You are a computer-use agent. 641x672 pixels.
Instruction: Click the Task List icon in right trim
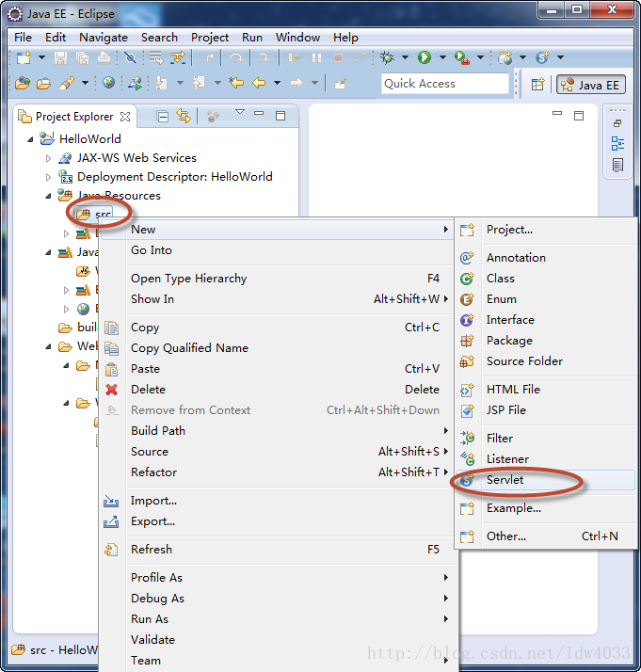click(617, 165)
